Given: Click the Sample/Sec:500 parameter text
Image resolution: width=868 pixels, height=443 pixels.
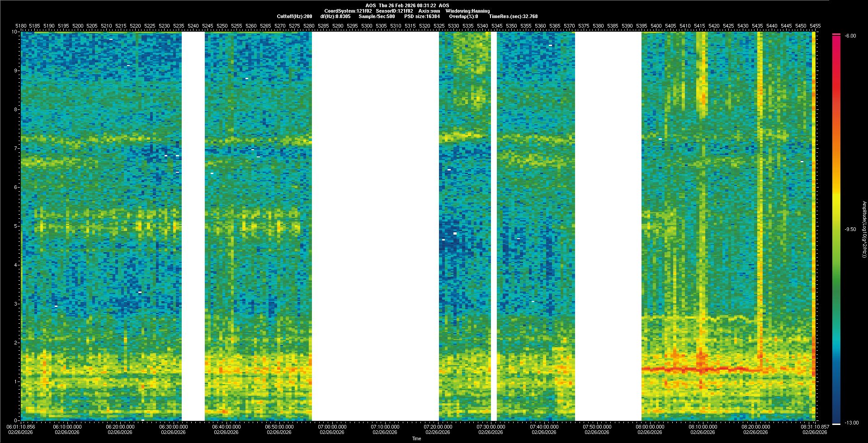Looking at the screenshot, I should [377, 16].
